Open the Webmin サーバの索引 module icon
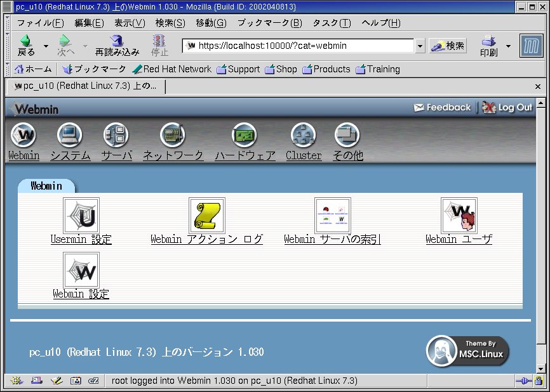550x392 pixels. coord(333,215)
